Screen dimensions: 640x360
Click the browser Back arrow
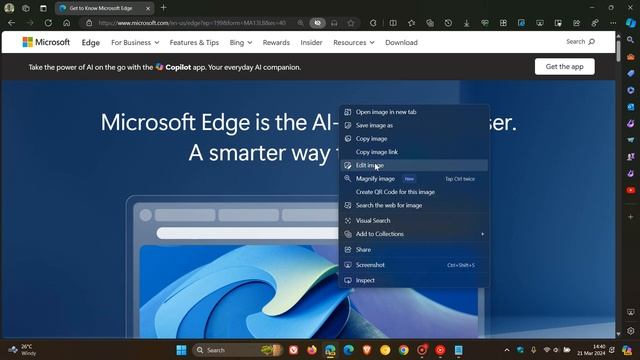point(11,23)
